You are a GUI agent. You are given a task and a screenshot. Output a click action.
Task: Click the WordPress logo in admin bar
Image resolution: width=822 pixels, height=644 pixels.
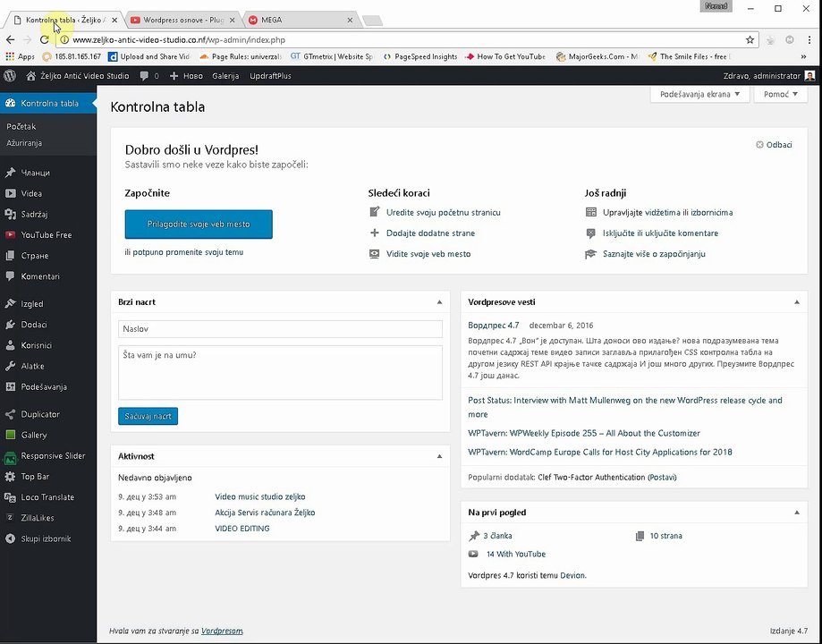point(10,76)
